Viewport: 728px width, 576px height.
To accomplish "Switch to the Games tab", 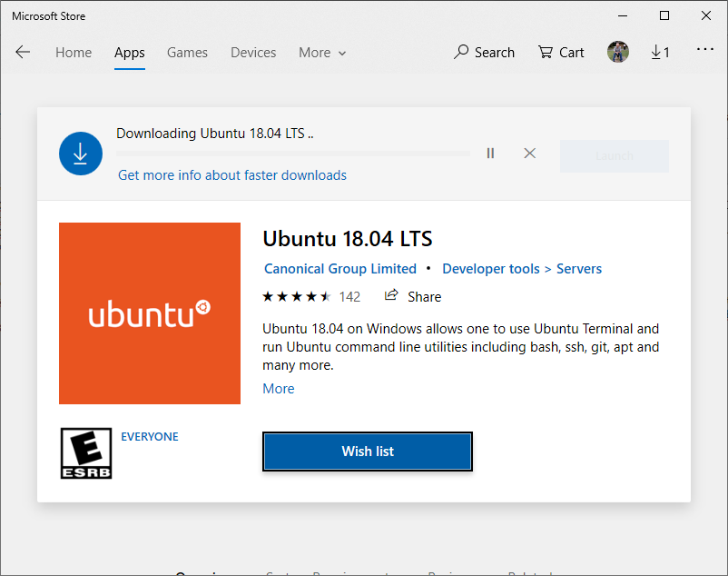I will point(187,52).
